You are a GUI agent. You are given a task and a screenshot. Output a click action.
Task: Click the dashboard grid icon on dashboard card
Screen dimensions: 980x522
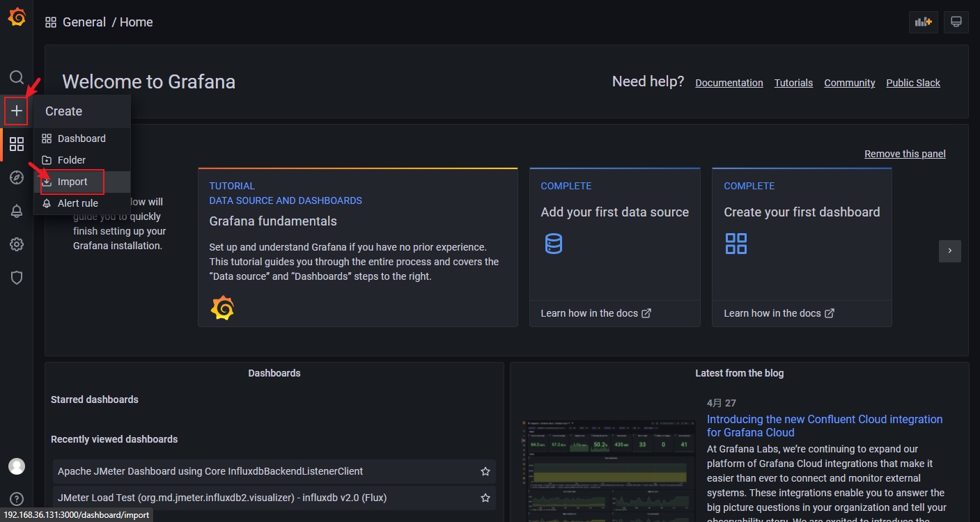736,244
